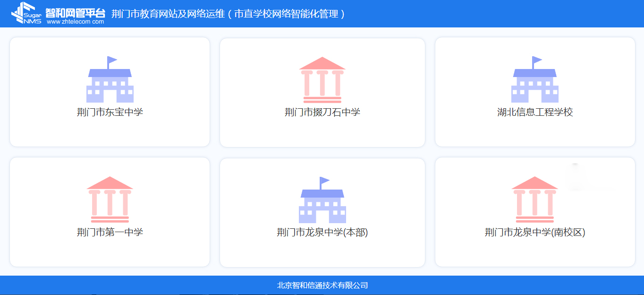Click the 荆门市第一中学 temple icon
This screenshot has width=644, height=295.
[x=110, y=199]
